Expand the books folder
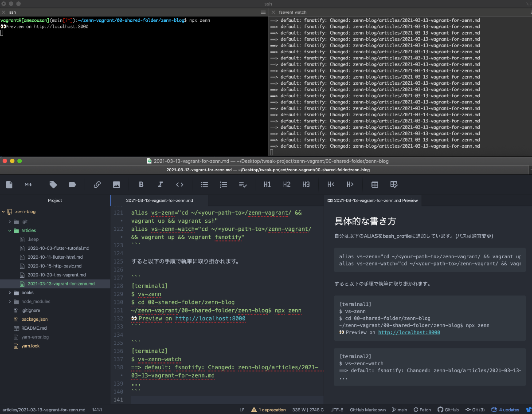 10,292
